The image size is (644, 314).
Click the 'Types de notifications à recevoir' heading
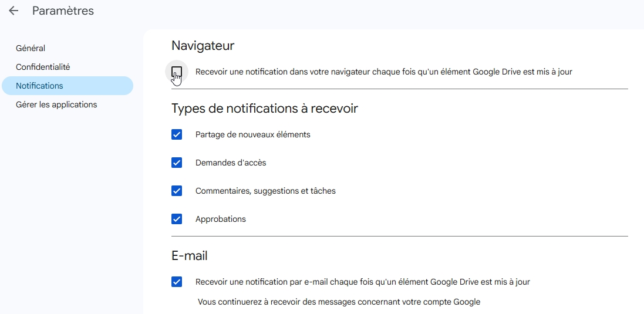[264, 109]
